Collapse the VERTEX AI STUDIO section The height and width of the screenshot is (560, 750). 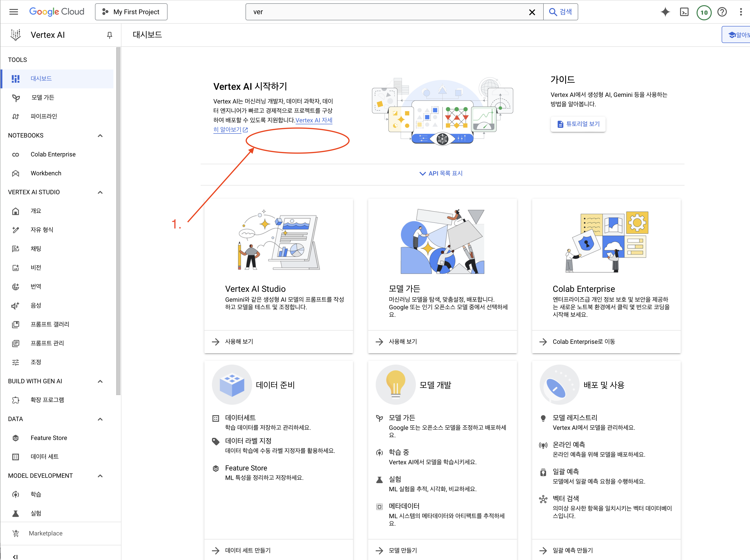pyautogui.click(x=100, y=192)
